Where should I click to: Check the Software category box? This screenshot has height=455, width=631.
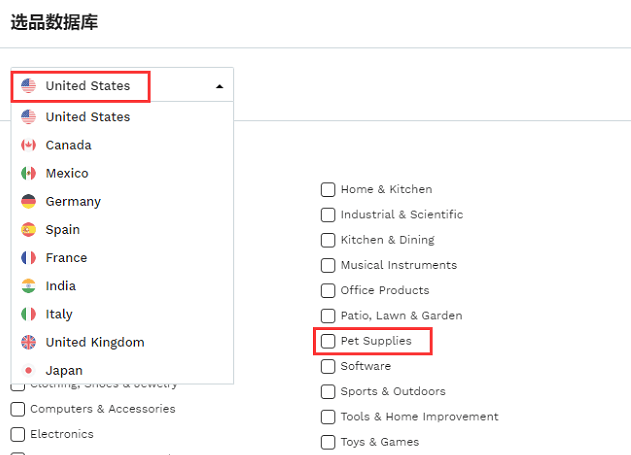[x=328, y=366]
